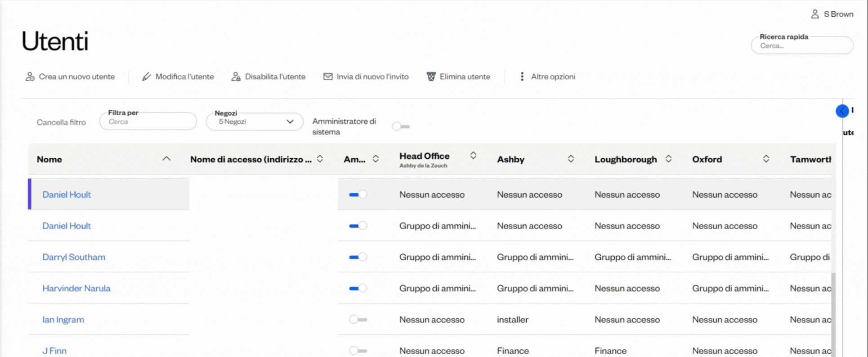Click the Loughborough column header text
This screenshot has height=357, width=868.
pos(626,159)
